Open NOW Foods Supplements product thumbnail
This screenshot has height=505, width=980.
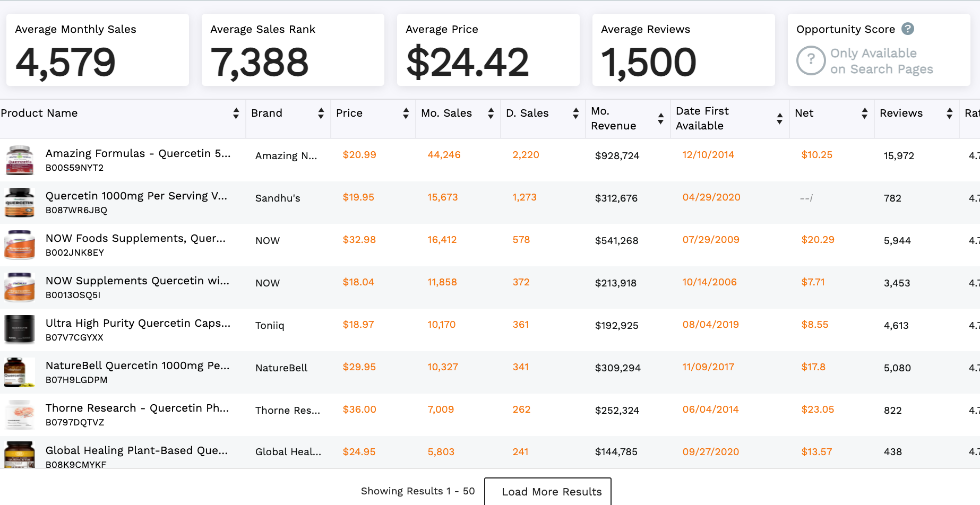[x=20, y=245]
